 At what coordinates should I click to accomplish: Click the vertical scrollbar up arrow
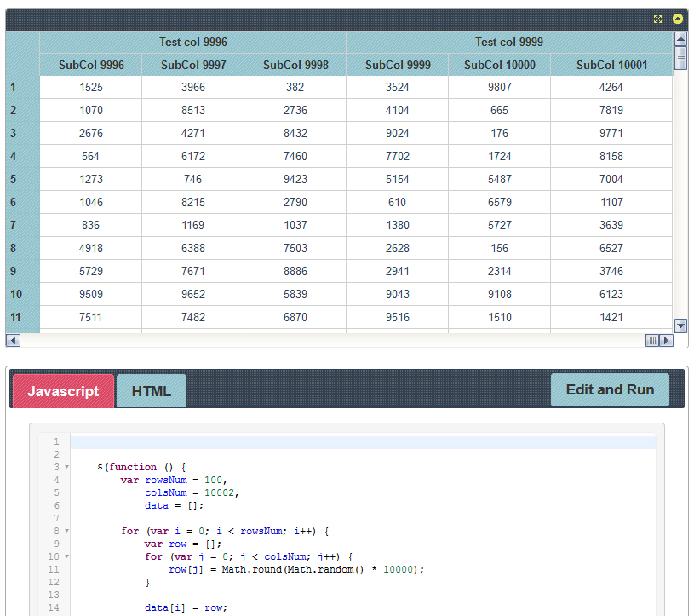(680, 39)
